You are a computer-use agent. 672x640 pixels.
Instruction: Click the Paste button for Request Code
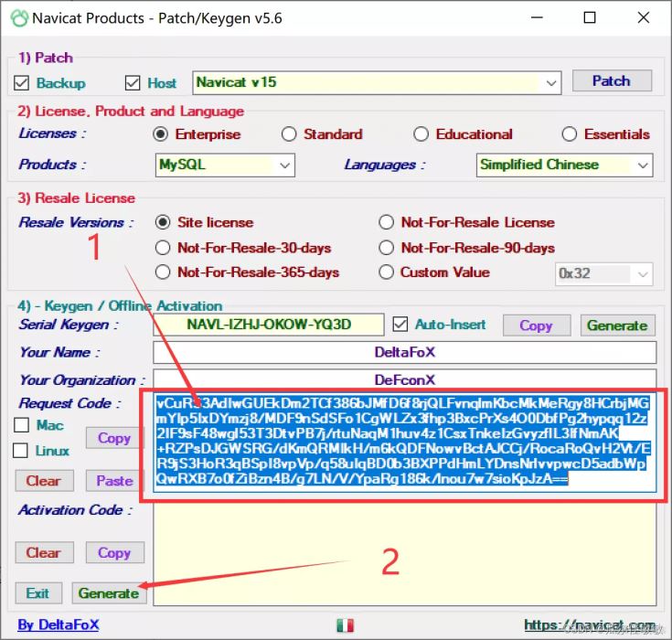114,480
